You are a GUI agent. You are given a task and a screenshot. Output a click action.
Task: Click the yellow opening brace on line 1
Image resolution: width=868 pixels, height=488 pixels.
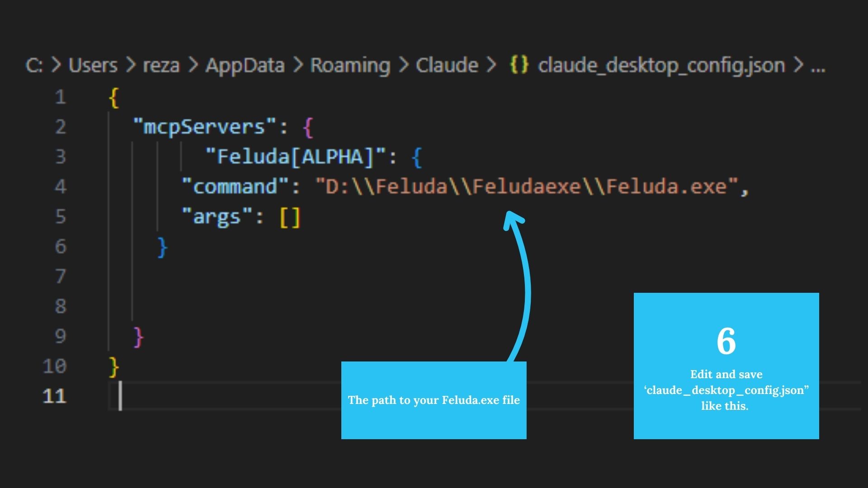(113, 96)
